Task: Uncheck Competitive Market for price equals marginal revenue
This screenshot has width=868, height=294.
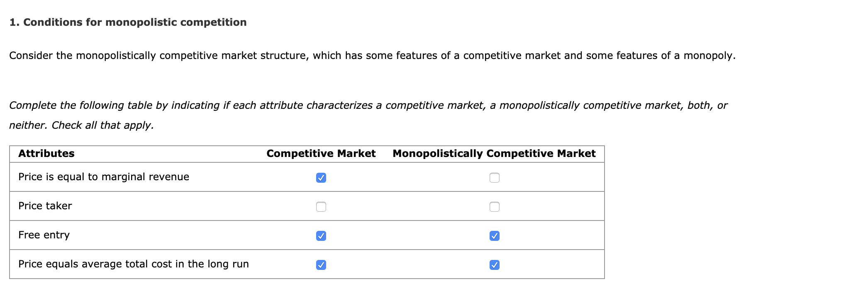Action: 322,178
